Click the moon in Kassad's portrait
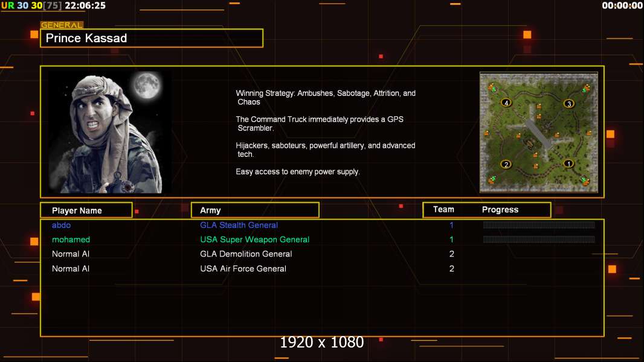644x362 pixels. point(147,86)
